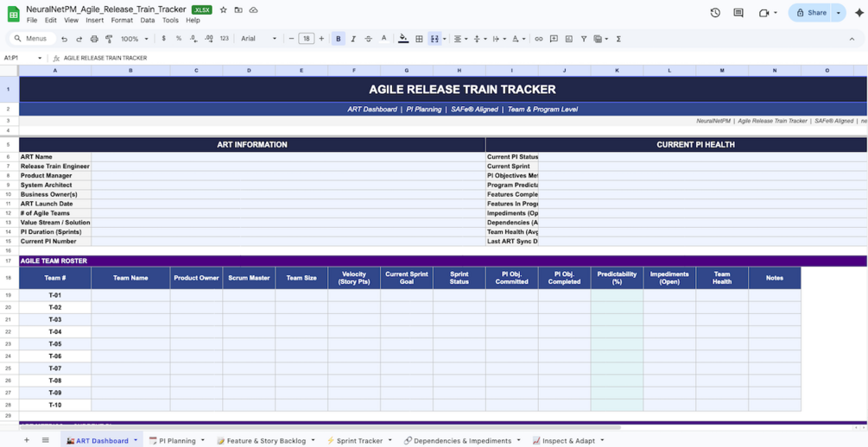Open horizontal align dropdown
The width and height of the screenshot is (868, 447).
click(460, 39)
